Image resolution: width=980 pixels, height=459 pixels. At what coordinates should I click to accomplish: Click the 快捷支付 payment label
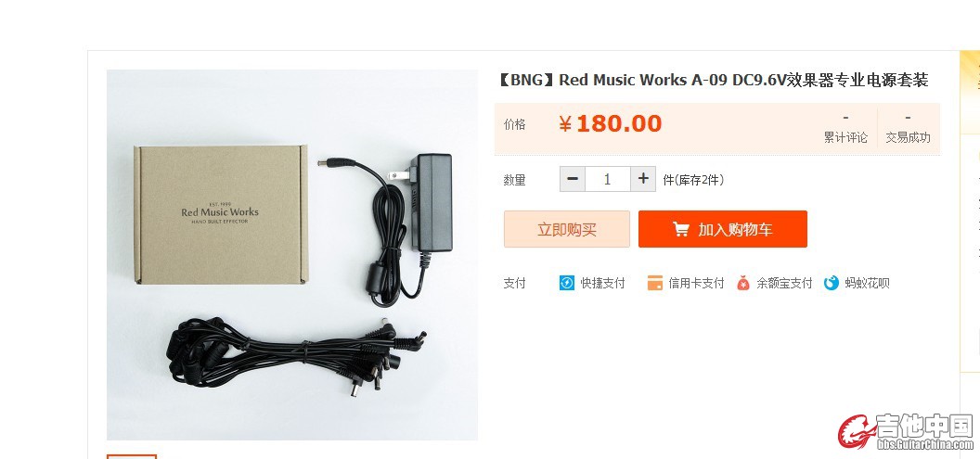coord(602,283)
